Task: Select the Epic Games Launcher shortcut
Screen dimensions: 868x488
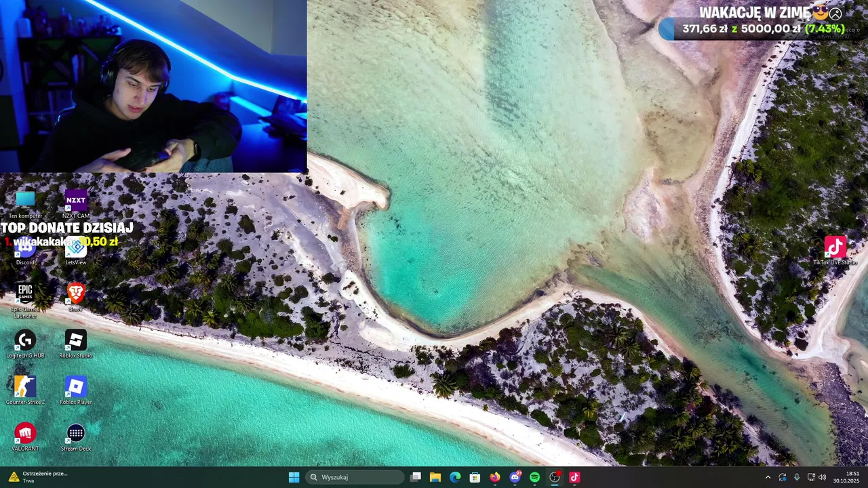Action: coord(25,300)
